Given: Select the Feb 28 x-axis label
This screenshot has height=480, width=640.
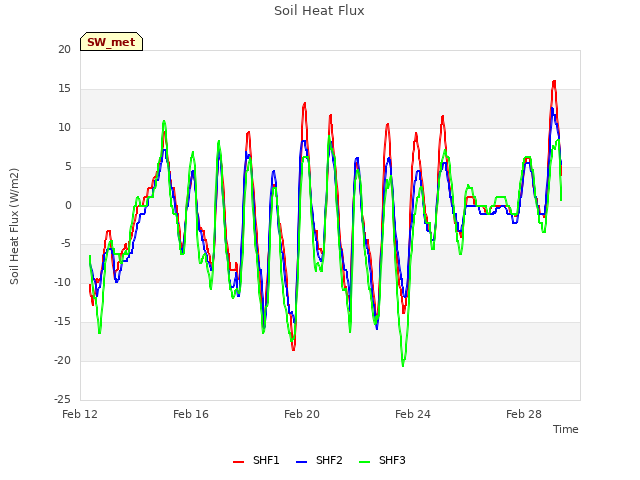Looking at the screenshot, I should pyautogui.click(x=524, y=414).
